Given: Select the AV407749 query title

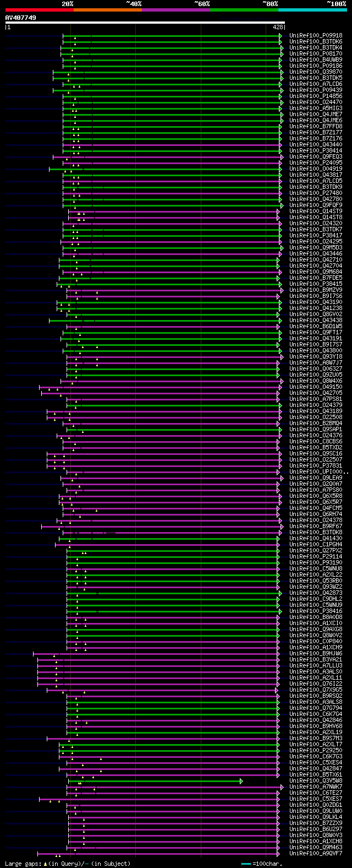Looking at the screenshot, I should tap(21, 18).
